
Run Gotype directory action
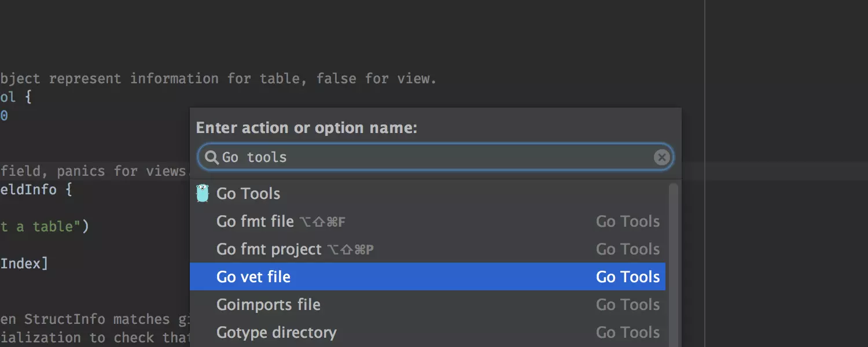(x=276, y=333)
